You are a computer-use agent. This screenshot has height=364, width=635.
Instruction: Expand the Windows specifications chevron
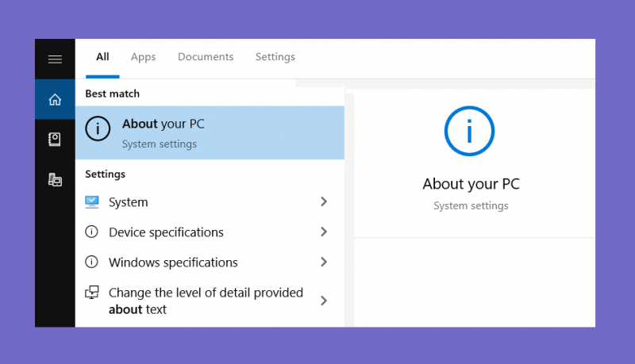(324, 262)
